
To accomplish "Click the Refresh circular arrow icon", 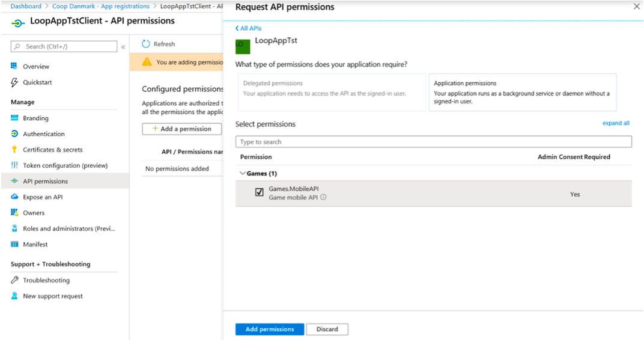I will click(x=146, y=44).
